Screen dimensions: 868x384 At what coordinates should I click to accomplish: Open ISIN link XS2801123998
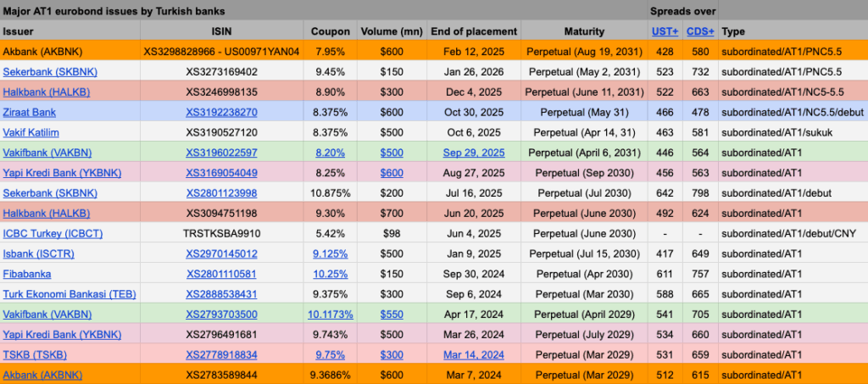pos(221,192)
